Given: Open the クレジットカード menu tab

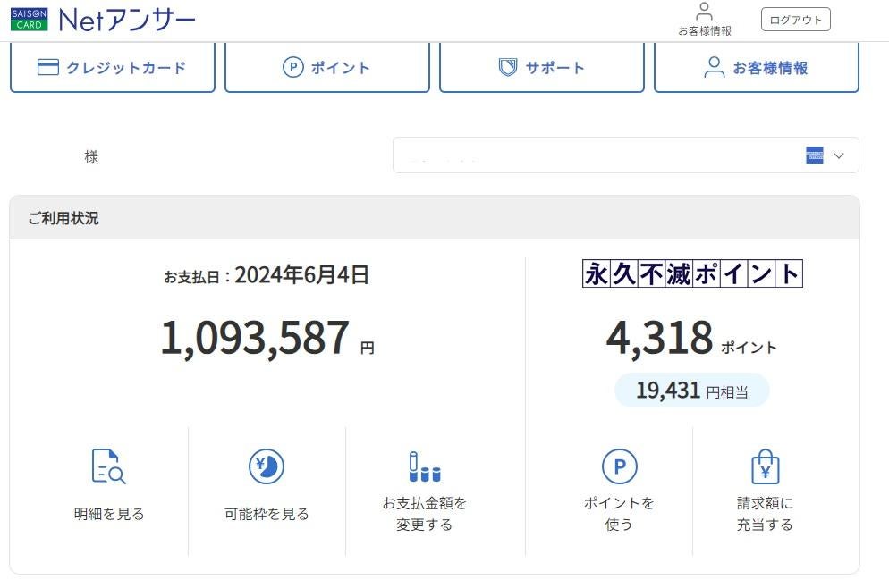Looking at the screenshot, I should pyautogui.click(x=113, y=68).
